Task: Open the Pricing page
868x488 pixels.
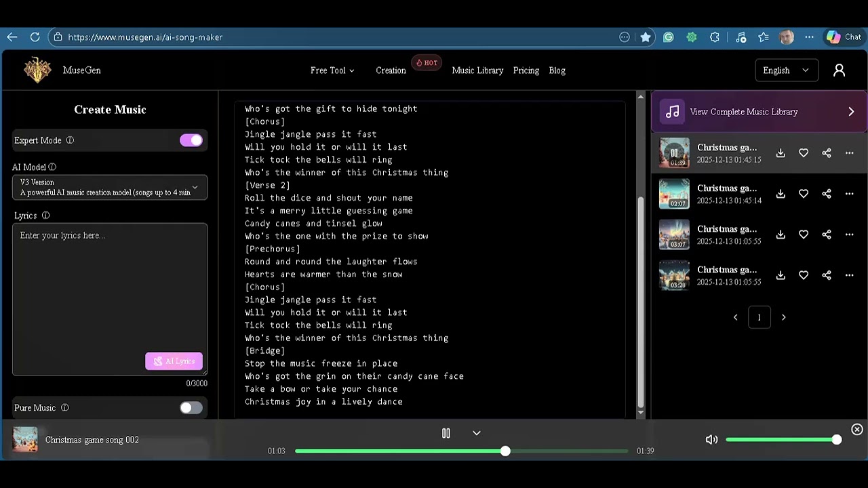Action: point(526,70)
